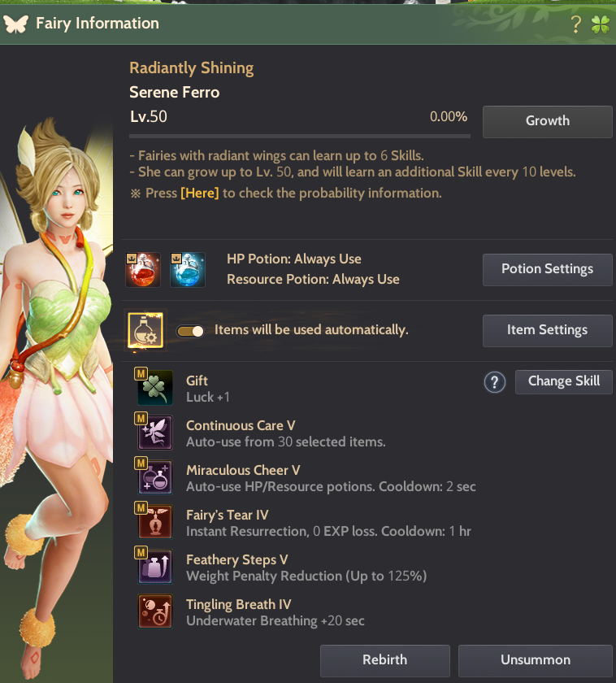
Task: Open Item Settings
Action: [x=547, y=331]
